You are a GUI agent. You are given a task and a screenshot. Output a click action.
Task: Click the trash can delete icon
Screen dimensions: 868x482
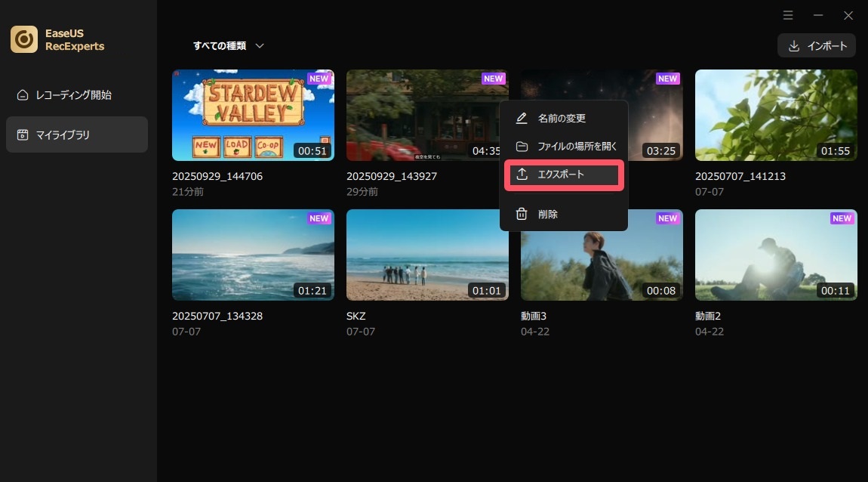click(x=521, y=215)
